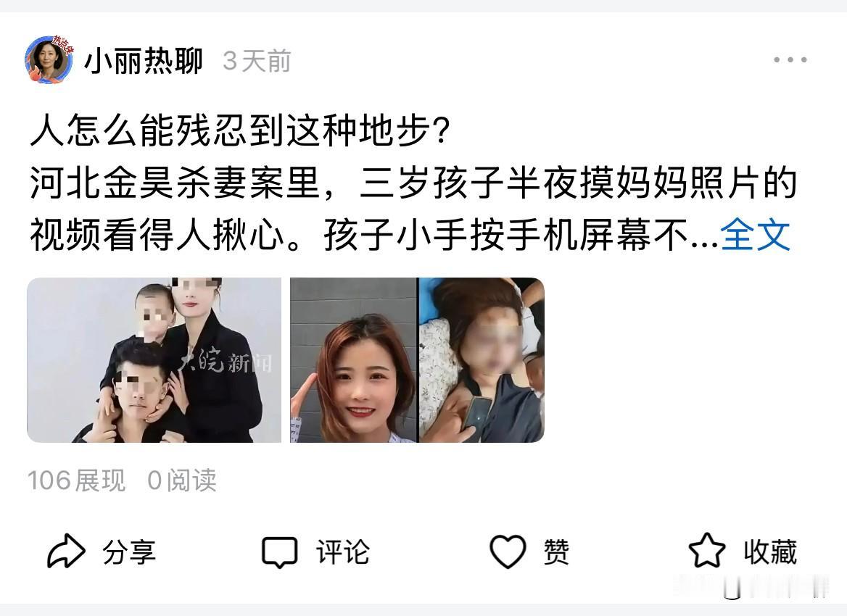
Task: Favorite the post with the star icon
Action: (x=706, y=551)
